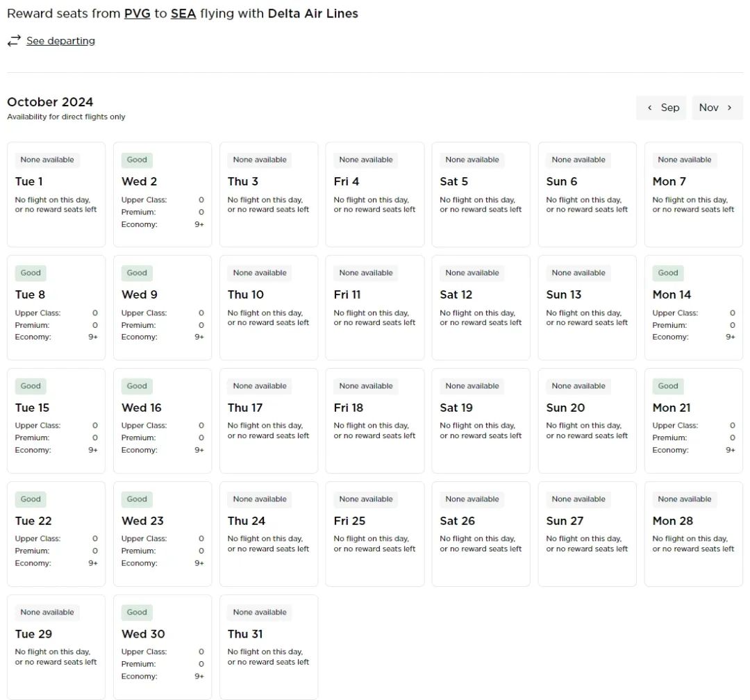750x700 pixels.
Task: Open the See departing link
Action: 60,41
